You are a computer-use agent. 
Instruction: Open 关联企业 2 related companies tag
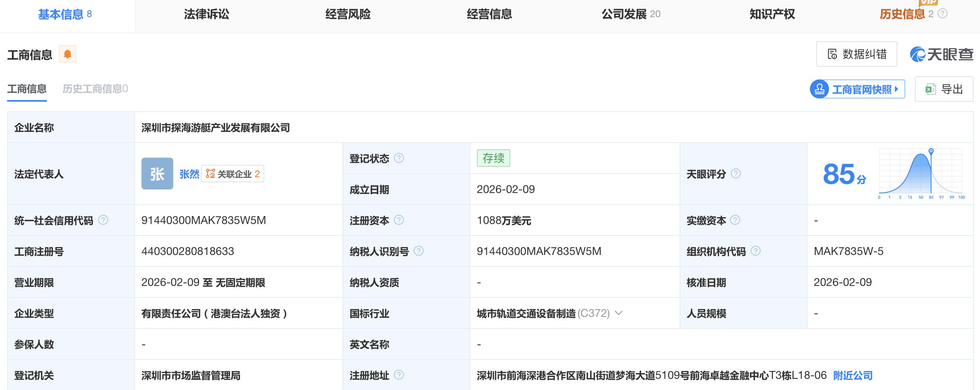pyautogui.click(x=232, y=174)
